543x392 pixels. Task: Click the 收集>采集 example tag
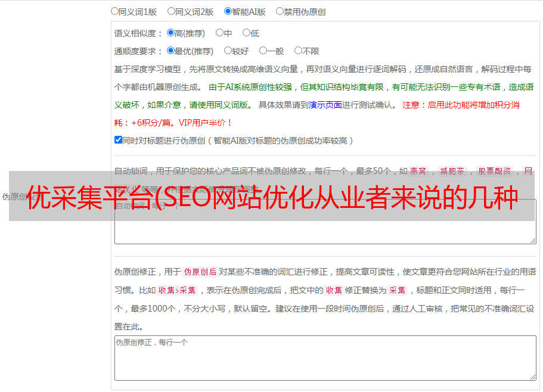point(177,290)
